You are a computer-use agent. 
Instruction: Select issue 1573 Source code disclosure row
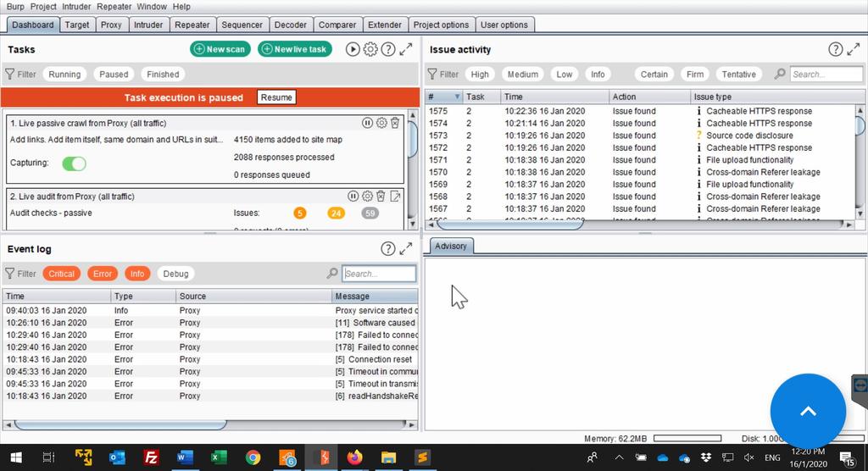pyautogui.click(x=641, y=135)
